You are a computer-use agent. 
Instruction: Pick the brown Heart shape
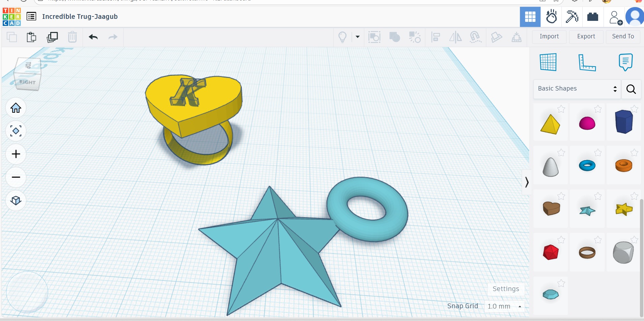[551, 209]
